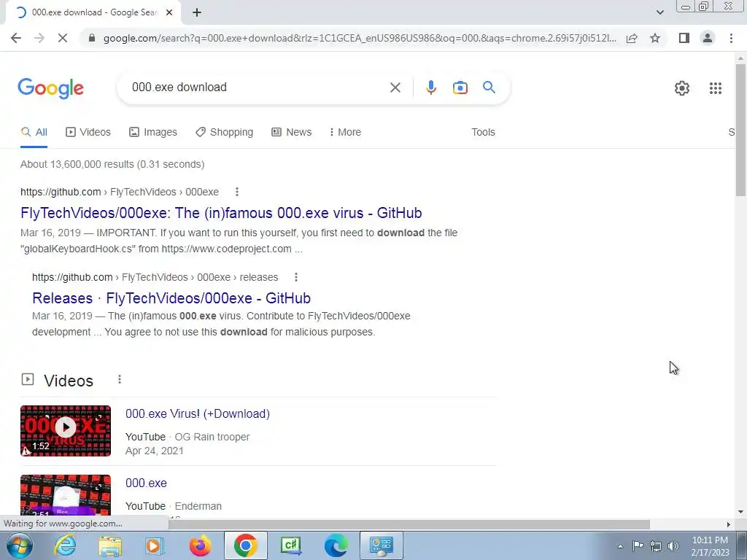Stop loading the page with X button
The image size is (747, 560).
pos(63,38)
